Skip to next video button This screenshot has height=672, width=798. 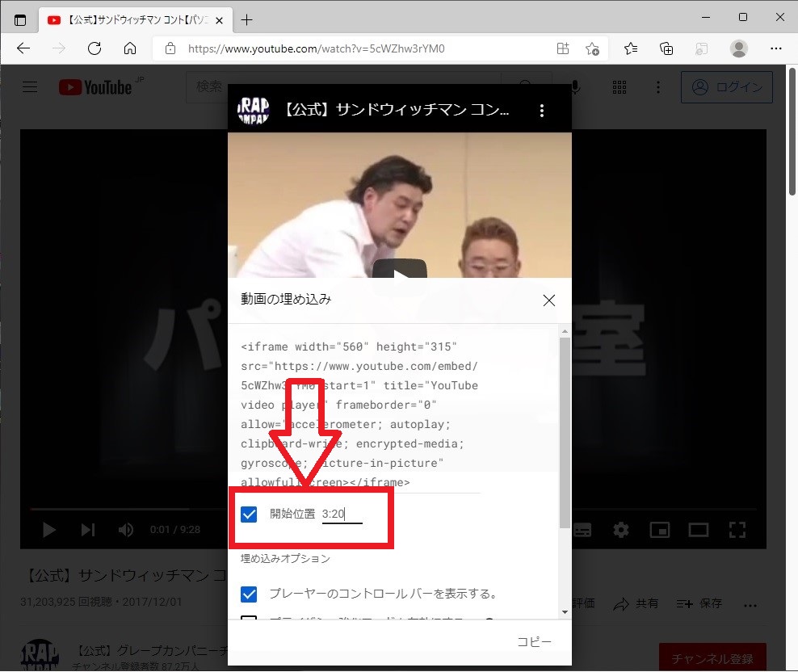[87, 530]
